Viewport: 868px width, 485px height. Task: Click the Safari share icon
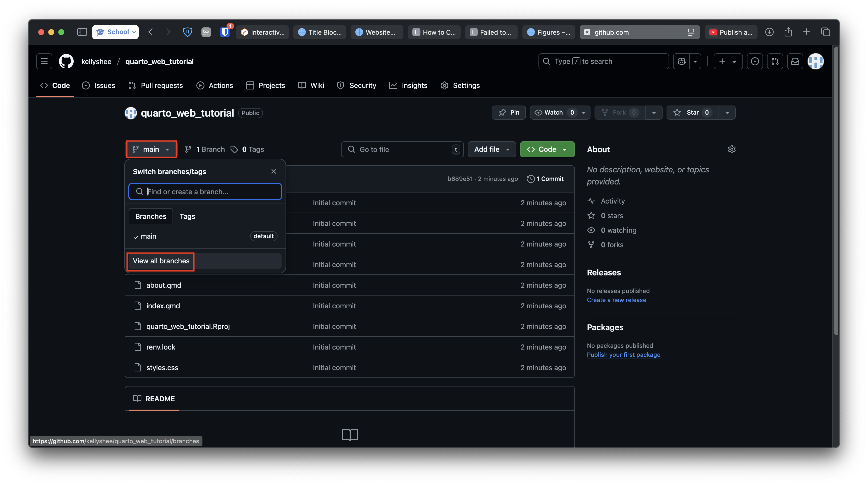788,32
